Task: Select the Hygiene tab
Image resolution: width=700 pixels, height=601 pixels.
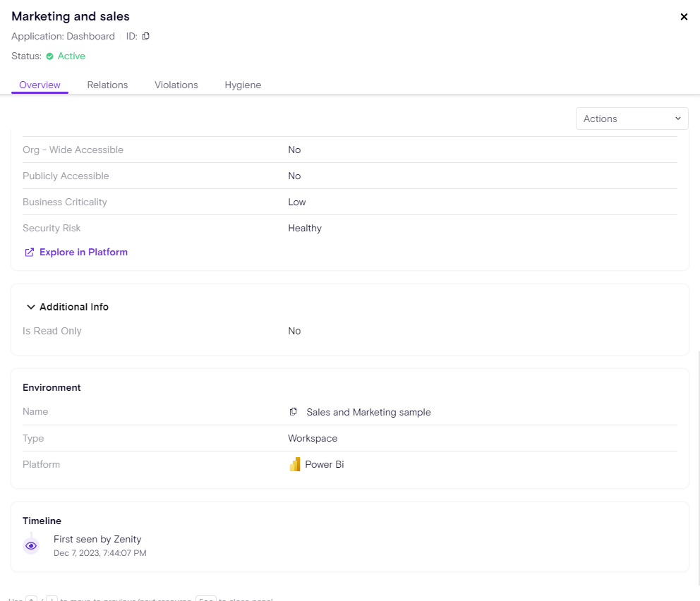Action: tap(243, 85)
